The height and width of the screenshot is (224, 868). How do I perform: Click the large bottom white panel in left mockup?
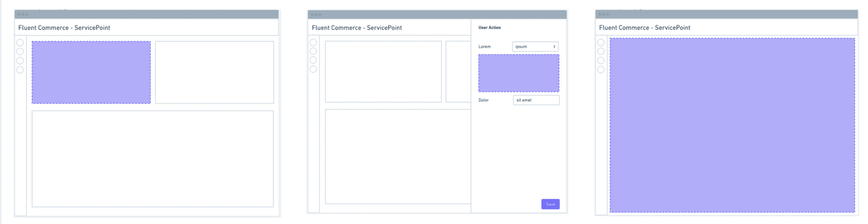click(152, 158)
